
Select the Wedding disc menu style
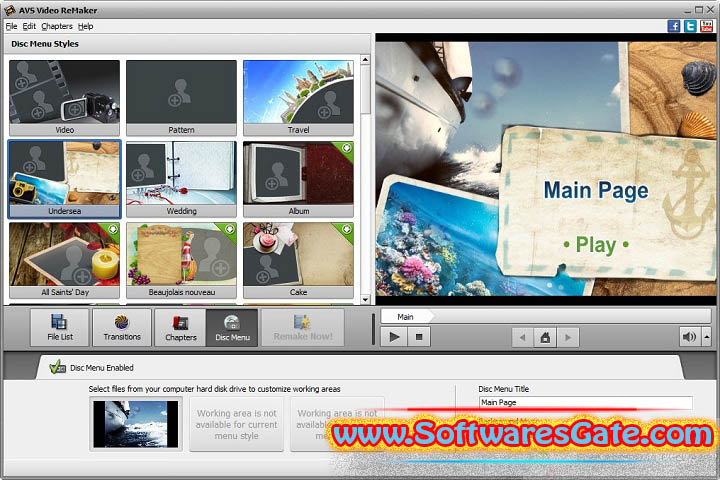pyautogui.click(x=181, y=179)
